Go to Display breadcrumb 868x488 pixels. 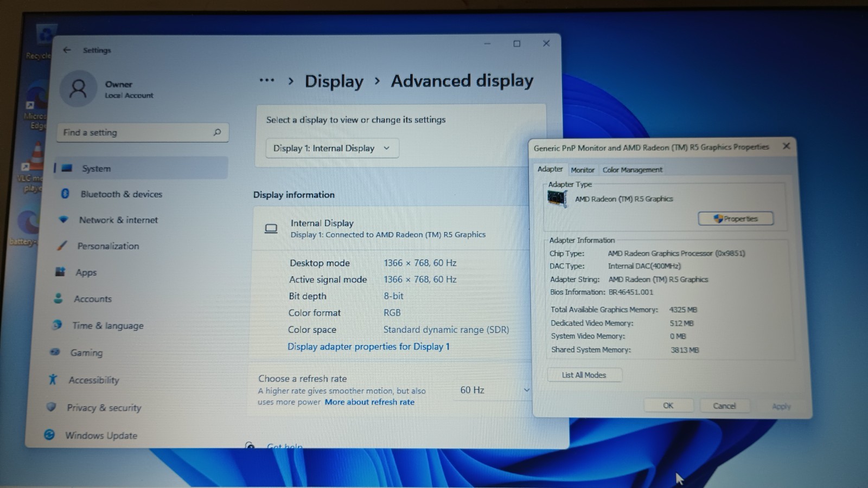pos(334,81)
